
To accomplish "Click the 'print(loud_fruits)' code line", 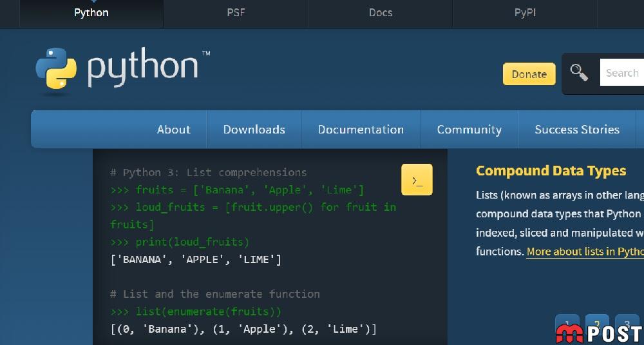I will tap(180, 242).
